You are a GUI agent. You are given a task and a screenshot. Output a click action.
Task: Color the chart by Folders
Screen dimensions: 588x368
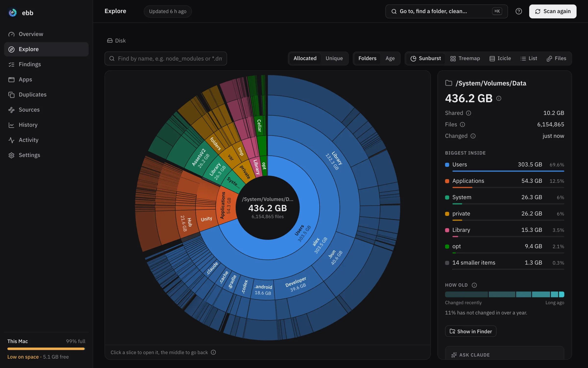[x=367, y=58]
